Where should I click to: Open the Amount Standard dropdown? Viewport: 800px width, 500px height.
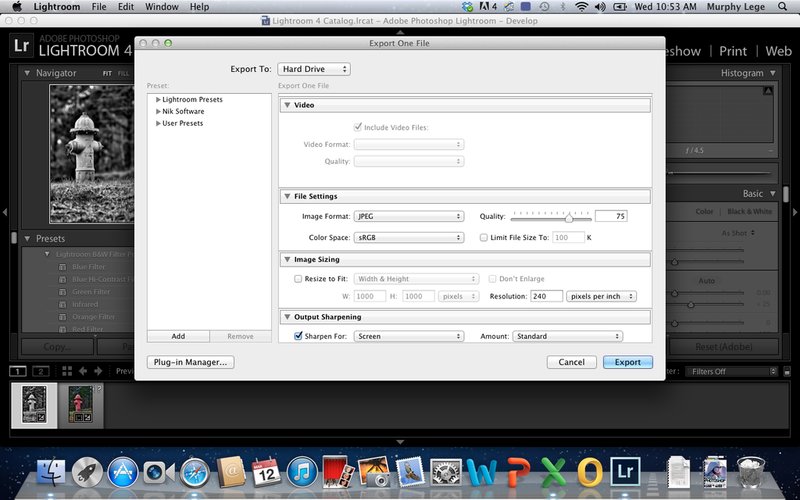(567, 336)
